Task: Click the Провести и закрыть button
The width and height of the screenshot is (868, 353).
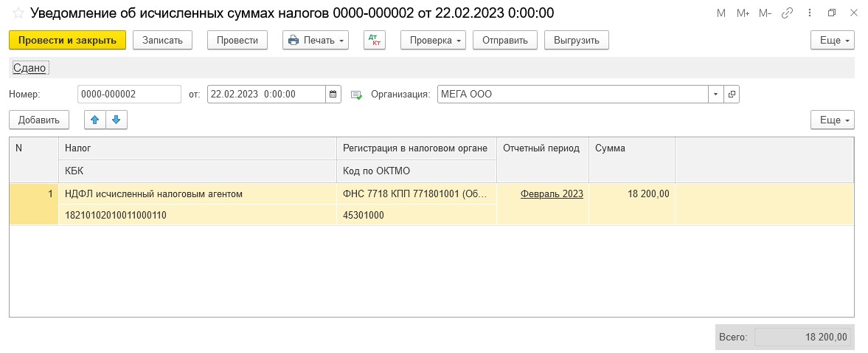Action: click(68, 40)
